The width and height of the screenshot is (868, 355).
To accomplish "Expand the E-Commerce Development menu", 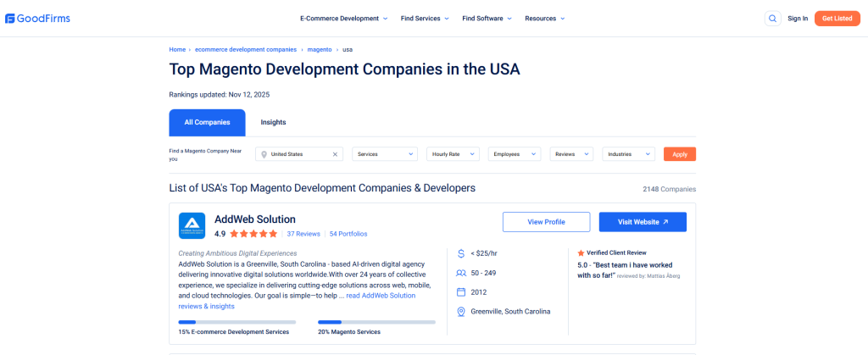I will click(344, 19).
